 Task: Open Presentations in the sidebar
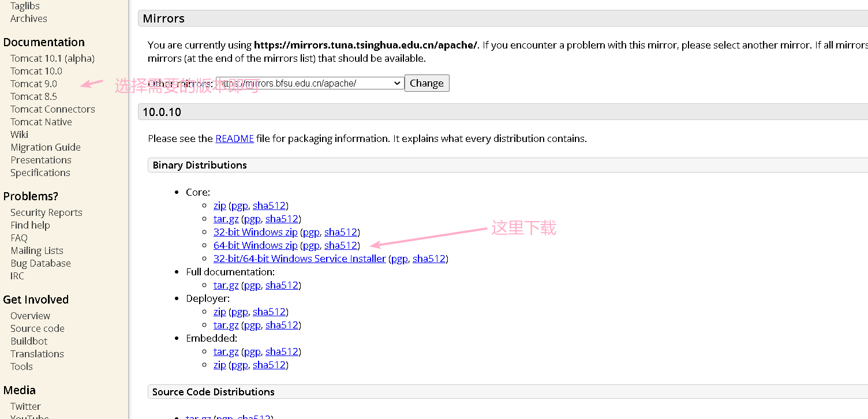point(41,160)
